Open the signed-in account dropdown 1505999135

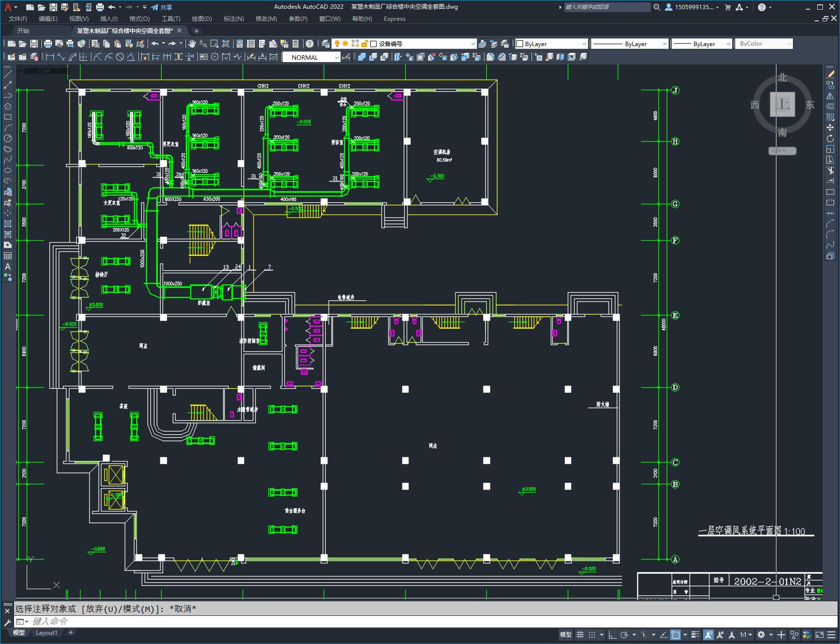pos(692,7)
